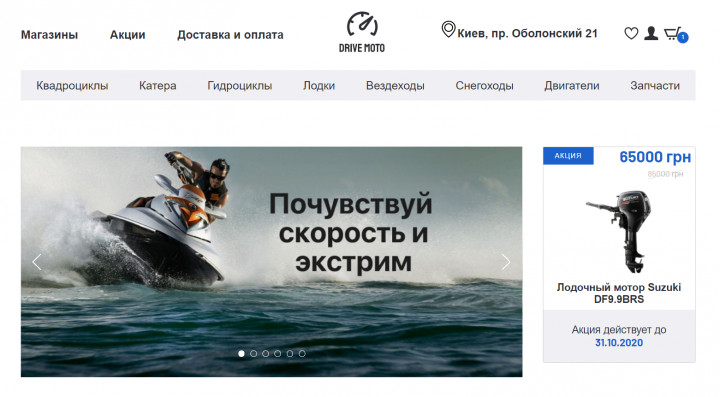Select the sixth slider dot

point(302,353)
